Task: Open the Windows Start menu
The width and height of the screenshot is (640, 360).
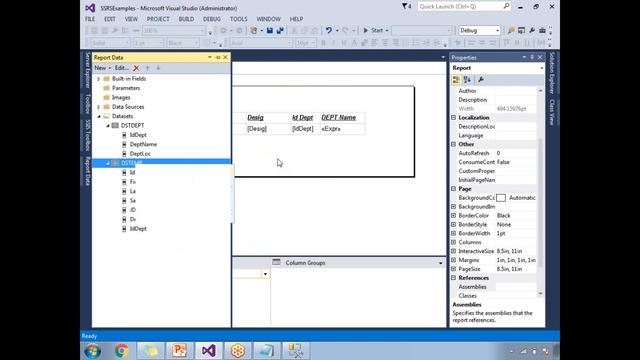Action: pyautogui.click(x=92, y=351)
